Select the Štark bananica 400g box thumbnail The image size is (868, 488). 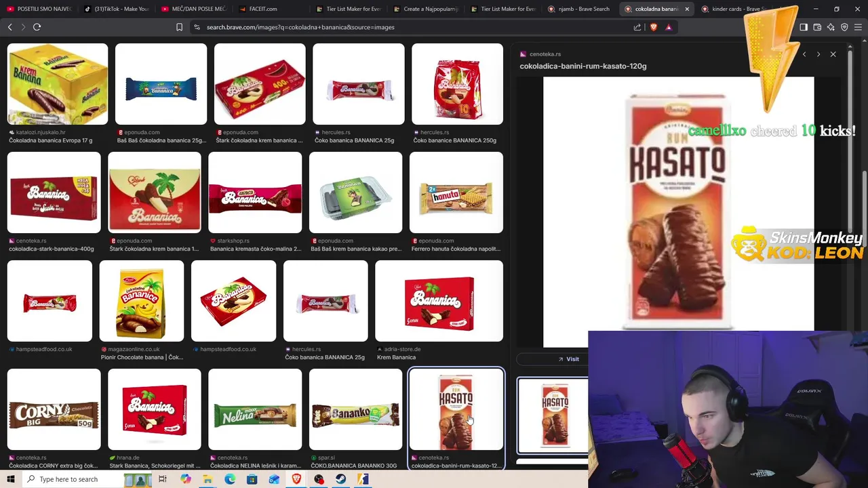260,84
